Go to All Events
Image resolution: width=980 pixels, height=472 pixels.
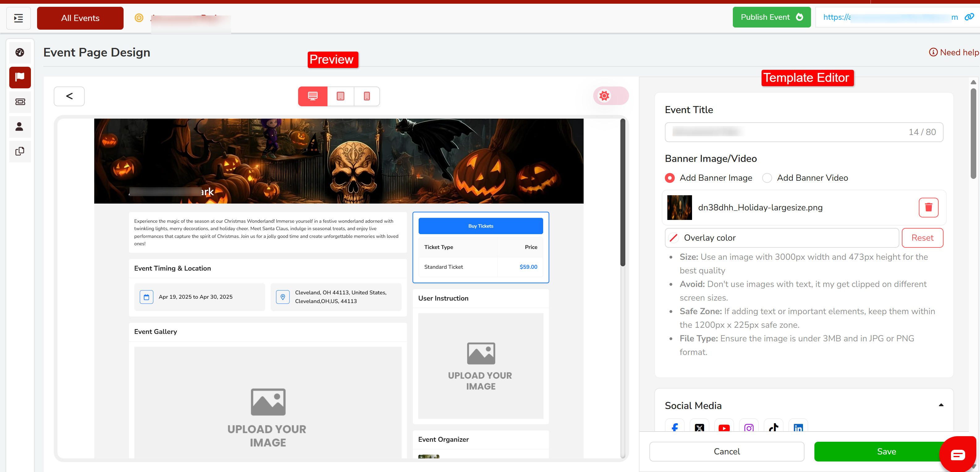80,18
